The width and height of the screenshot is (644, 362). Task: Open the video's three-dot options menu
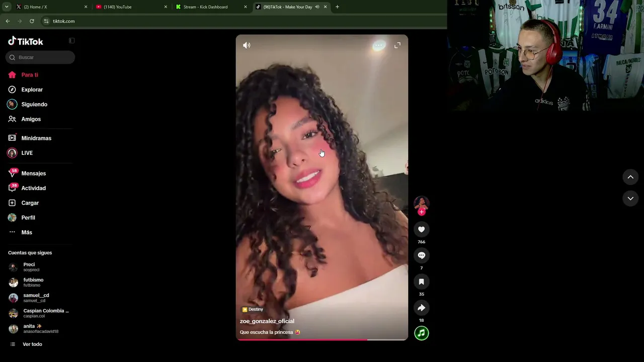(379, 45)
